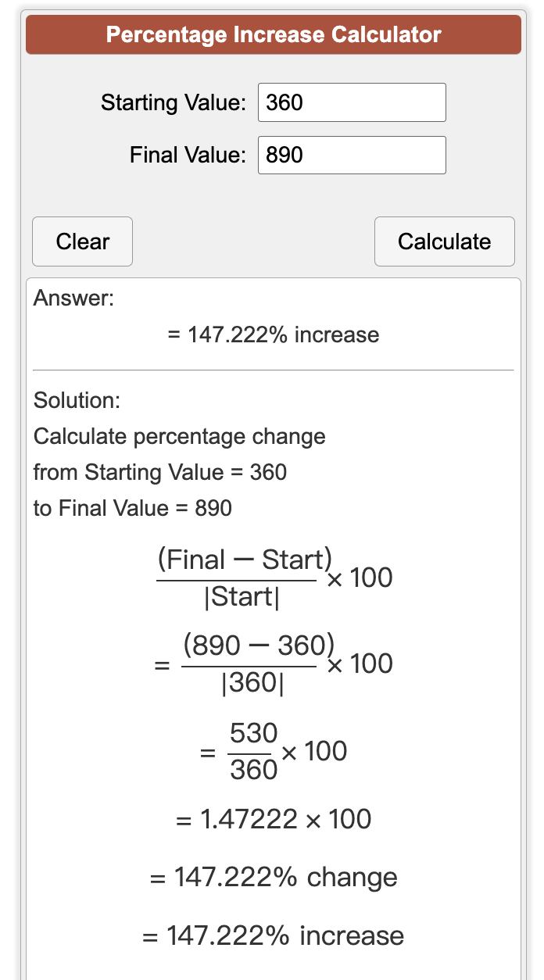Click the (890 − 360)/|360| equation step

click(x=274, y=665)
